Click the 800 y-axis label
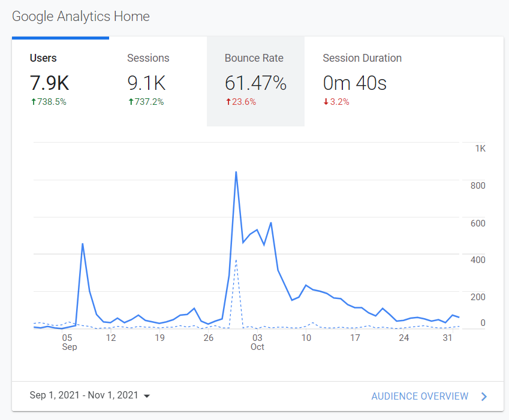The height and width of the screenshot is (420, 509). pyautogui.click(x=478, y=186)
